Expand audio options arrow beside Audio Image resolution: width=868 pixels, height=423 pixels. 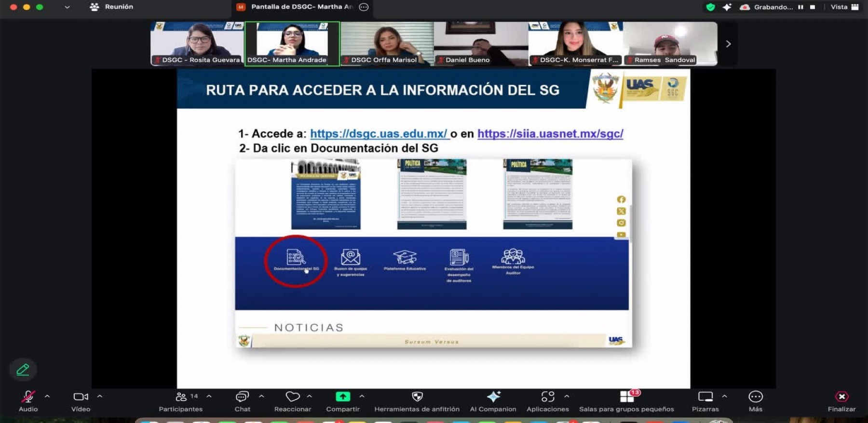[x=47, y=397]
